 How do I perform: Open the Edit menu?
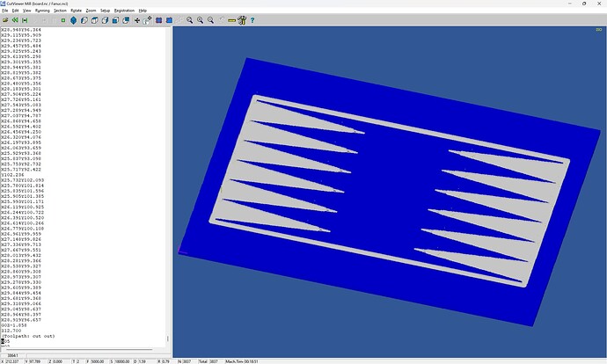16,11
